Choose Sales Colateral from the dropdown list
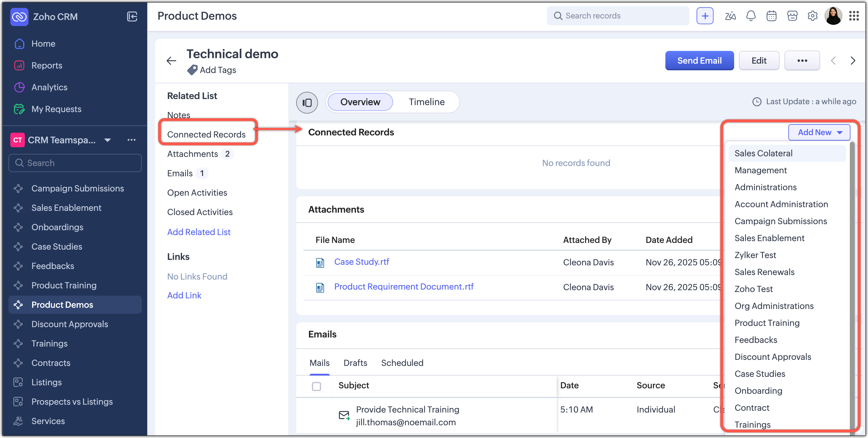The image size is (868, 438). coord(764,153)
